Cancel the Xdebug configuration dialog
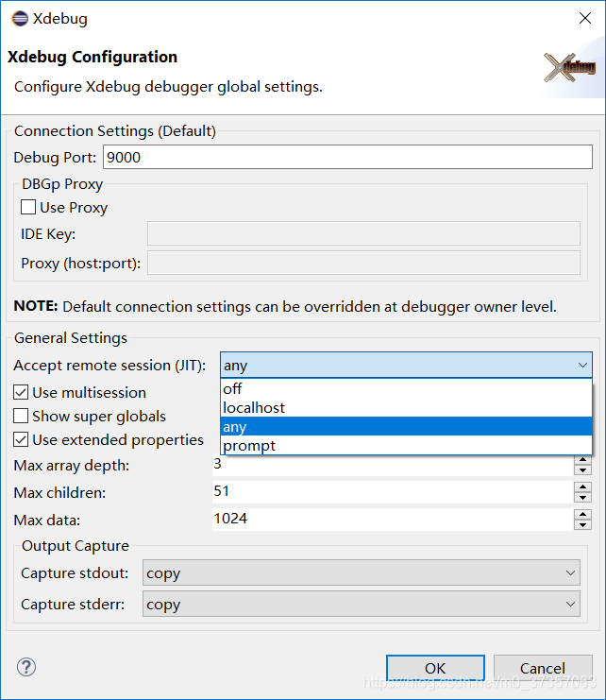This screenshot has height=700, width=606. (x=543, y=668)
